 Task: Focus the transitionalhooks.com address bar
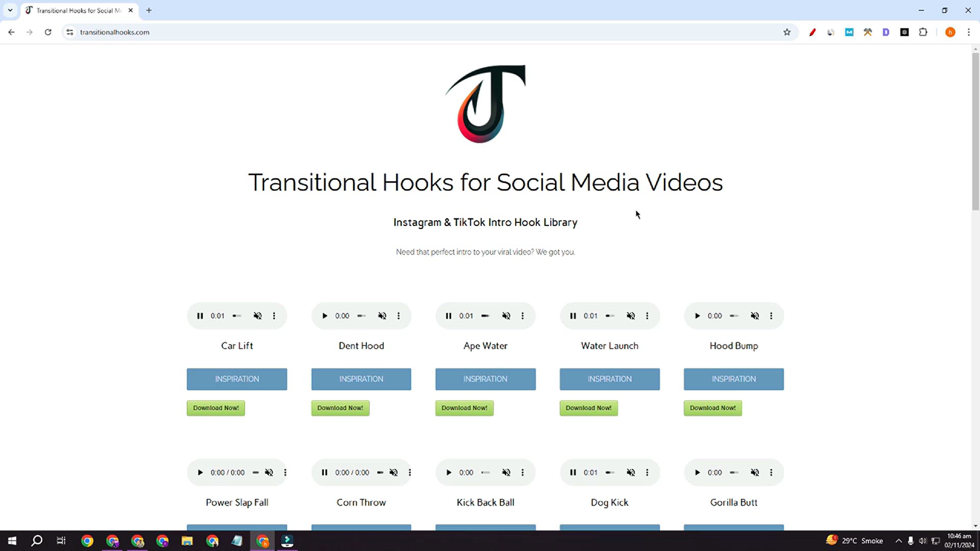(429, 32)
